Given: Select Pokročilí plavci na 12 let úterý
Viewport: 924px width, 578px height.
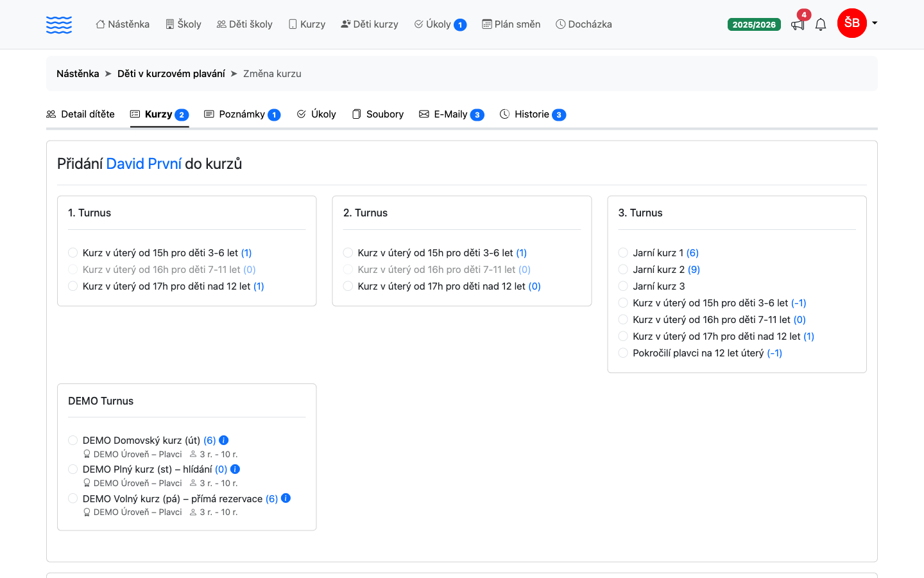Looking at the screenshot, I should [623, 353].
